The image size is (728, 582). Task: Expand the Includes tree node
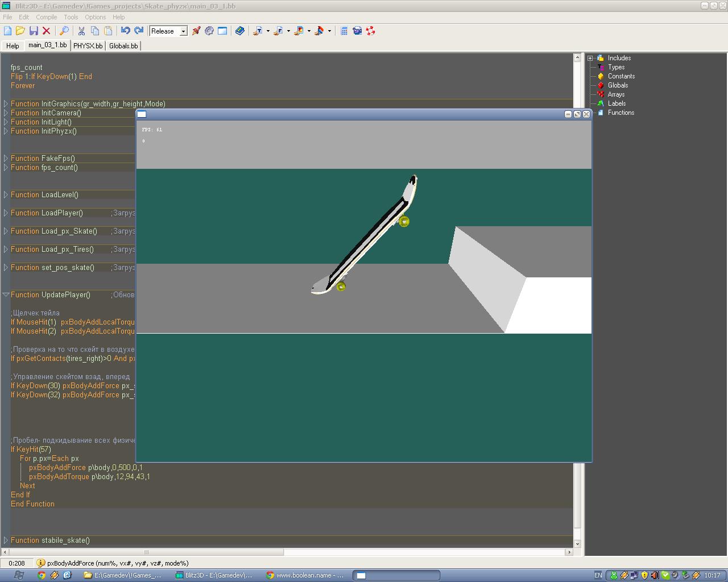[x=590, y=58]
